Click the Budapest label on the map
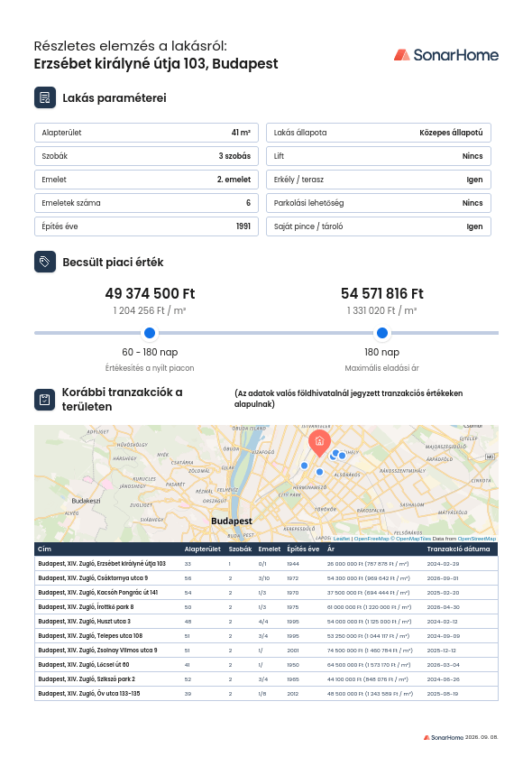Screen dimensions: 532x757 [232, 521]
